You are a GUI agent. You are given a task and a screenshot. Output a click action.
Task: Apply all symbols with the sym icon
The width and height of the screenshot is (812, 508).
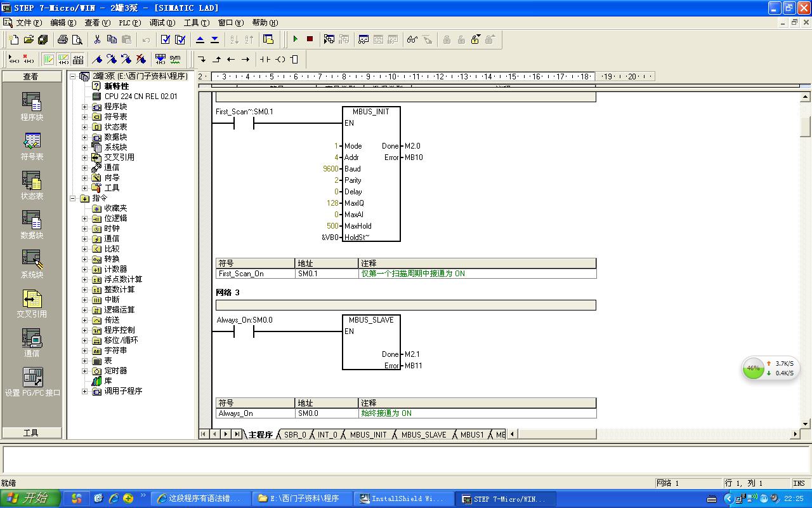[x=175, y=59]
